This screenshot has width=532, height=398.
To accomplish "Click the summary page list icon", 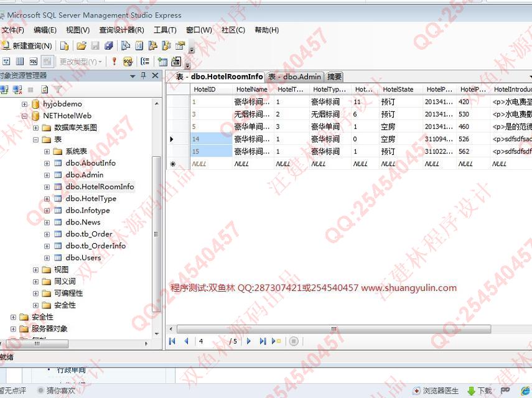I will tap(139, 45).
